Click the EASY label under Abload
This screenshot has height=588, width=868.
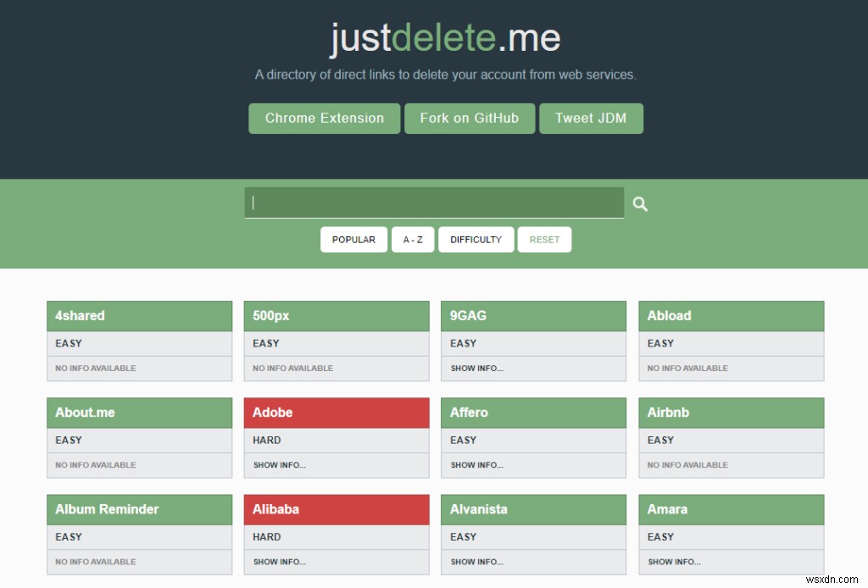(661, 343)
